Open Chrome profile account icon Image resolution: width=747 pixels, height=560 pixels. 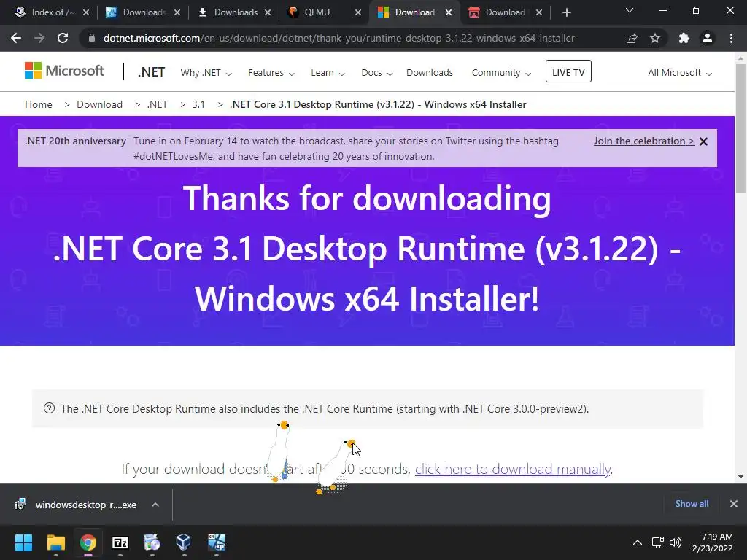[x=708, y=38]
